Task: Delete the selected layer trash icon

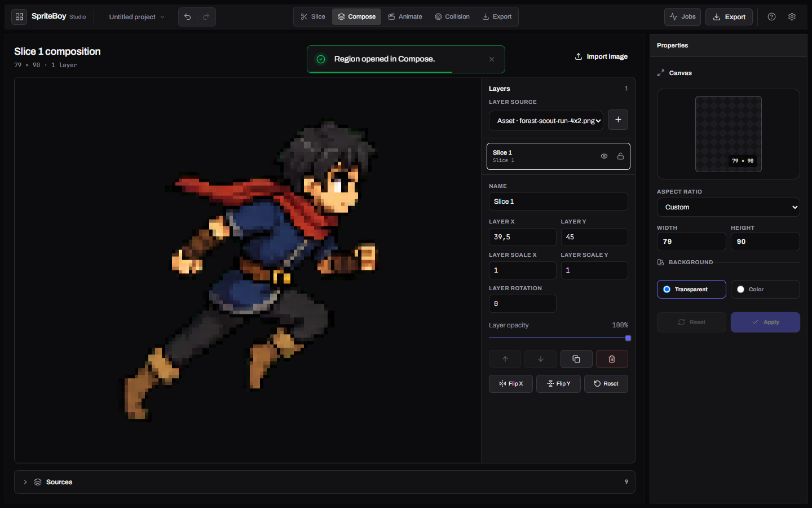Action: 612,359
